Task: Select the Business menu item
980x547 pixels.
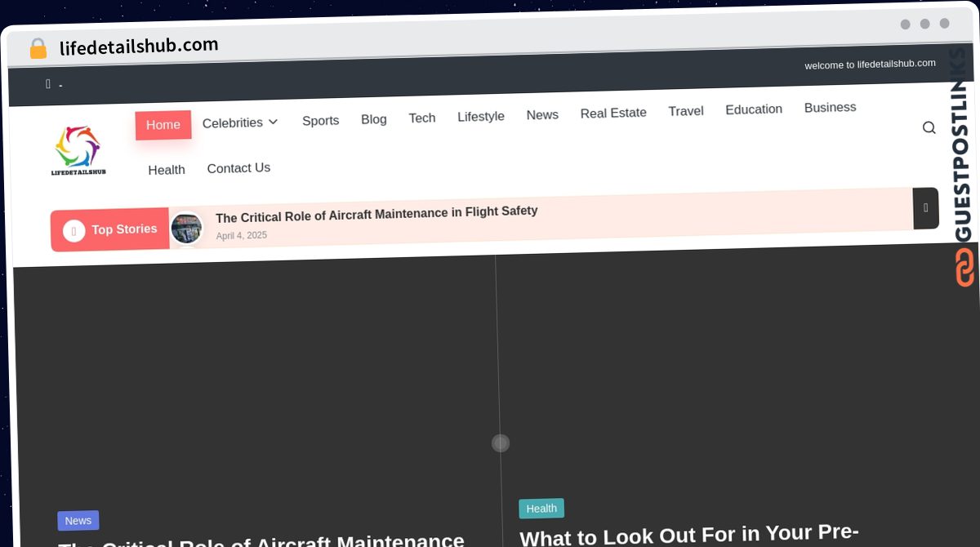Action: 830,108
